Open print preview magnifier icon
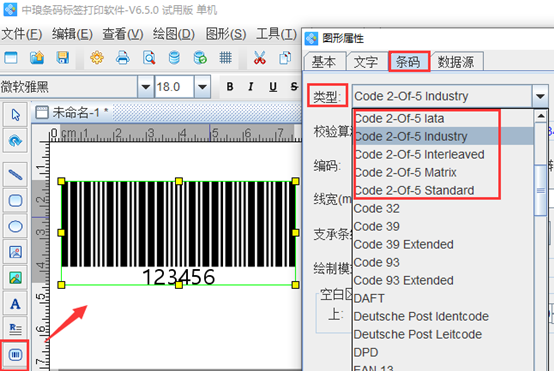This screenshot has height=371, width=554. click(149, 58)
